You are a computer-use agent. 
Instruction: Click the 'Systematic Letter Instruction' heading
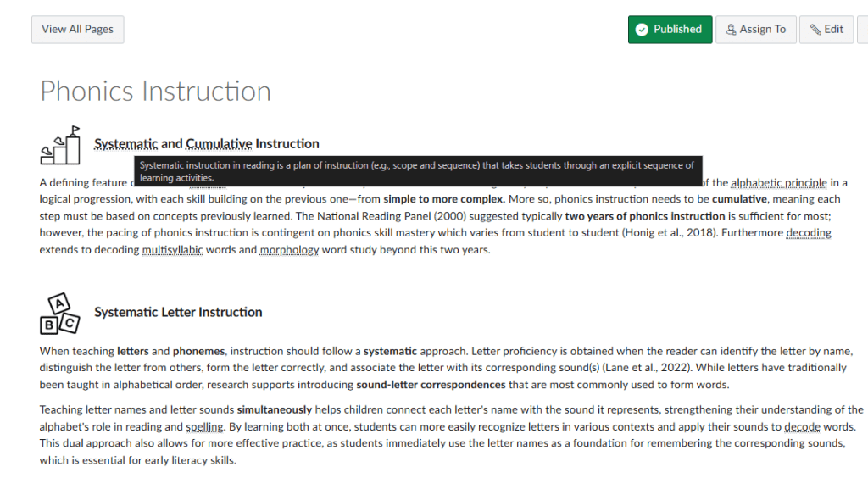[178, 313]
